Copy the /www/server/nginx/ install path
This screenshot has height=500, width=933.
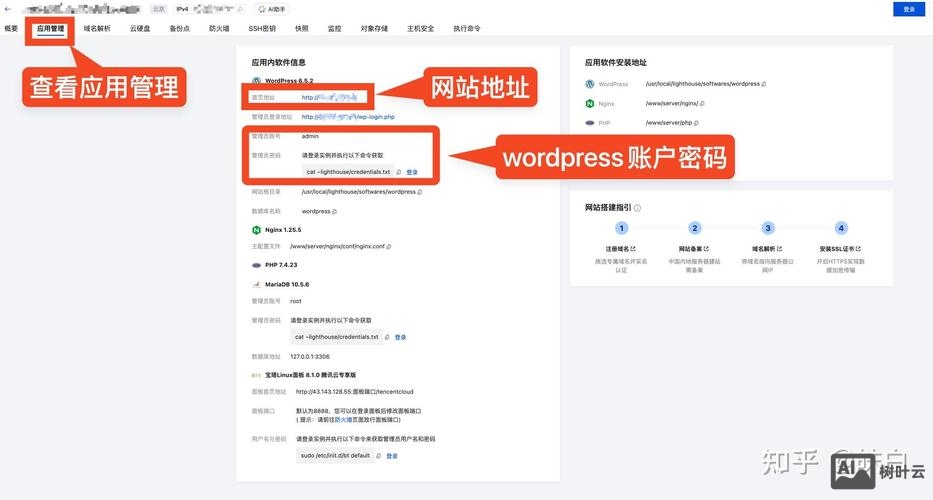pyautogui.click(x=703, y=104)
